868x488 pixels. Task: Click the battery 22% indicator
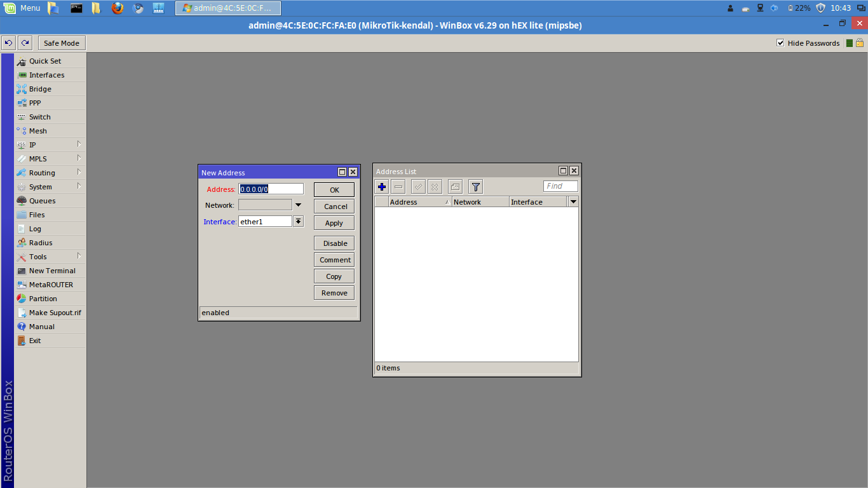click(x=799, y=8)
